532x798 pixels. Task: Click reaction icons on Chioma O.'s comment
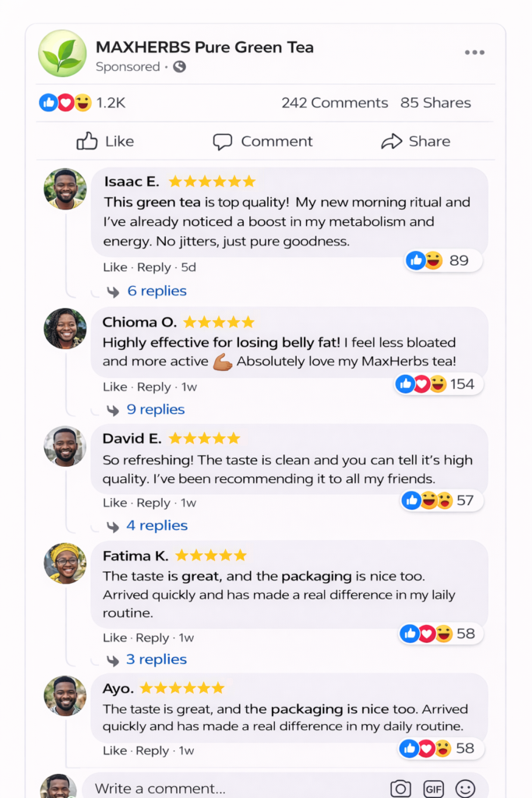click(421, 383)
